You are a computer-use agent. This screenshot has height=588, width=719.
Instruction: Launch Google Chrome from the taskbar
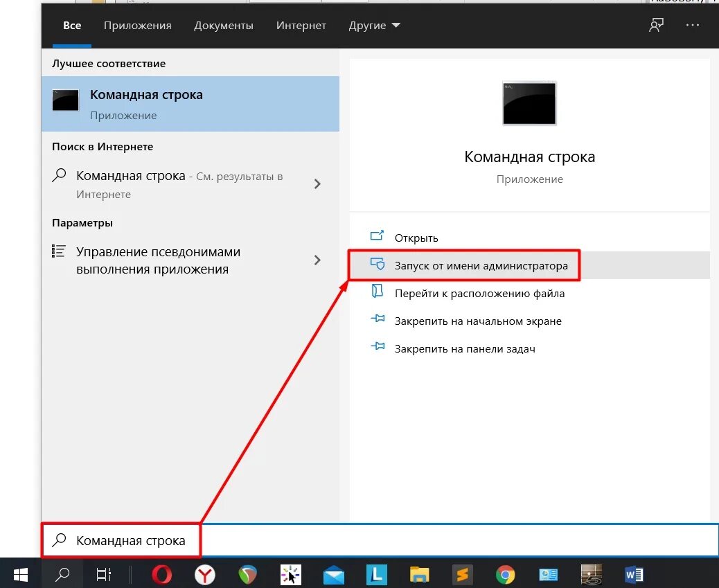[x=505, y=575]
